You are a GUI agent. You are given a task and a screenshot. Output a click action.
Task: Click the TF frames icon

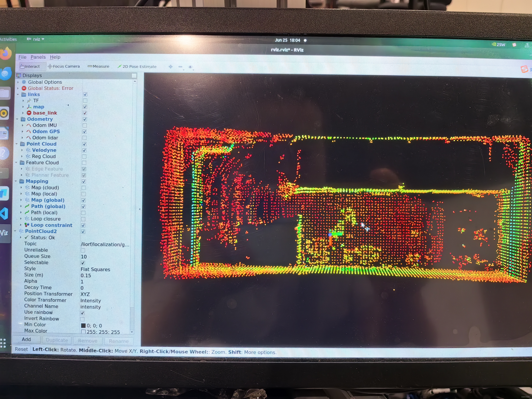tap(29, 101)
